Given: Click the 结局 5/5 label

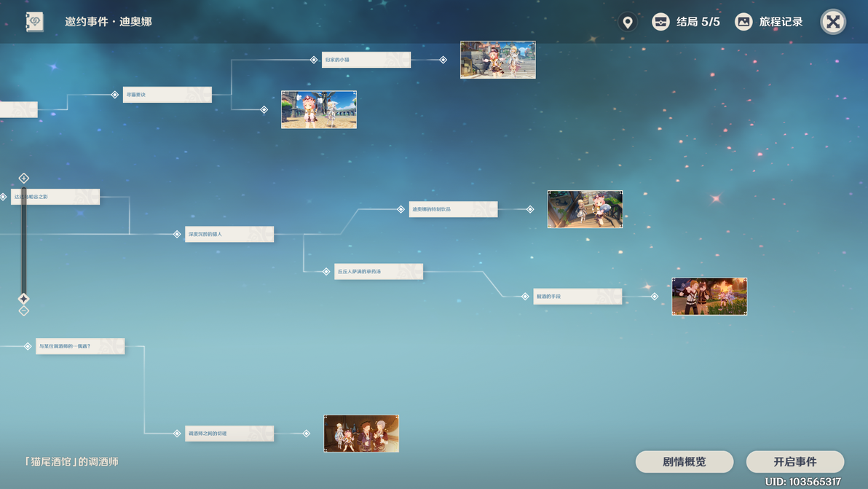Looking at the screenshot, I should 698,22.
